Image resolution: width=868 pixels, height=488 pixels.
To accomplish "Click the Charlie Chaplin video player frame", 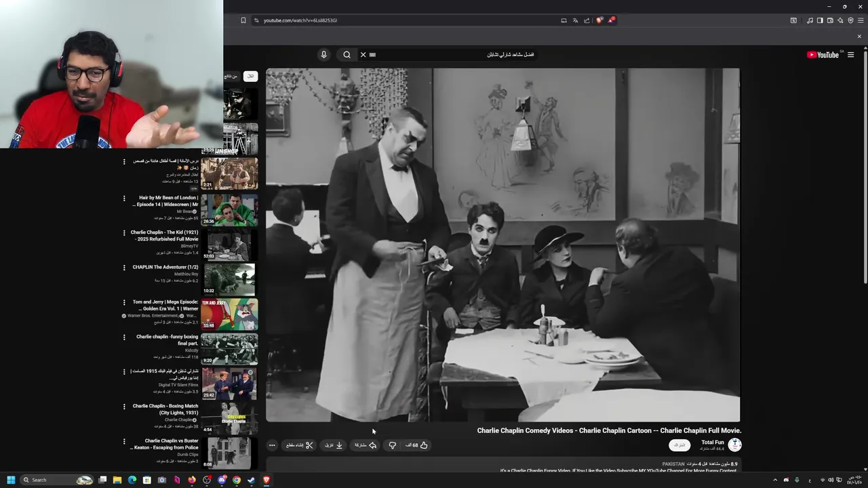I will (x=502, y=245).
